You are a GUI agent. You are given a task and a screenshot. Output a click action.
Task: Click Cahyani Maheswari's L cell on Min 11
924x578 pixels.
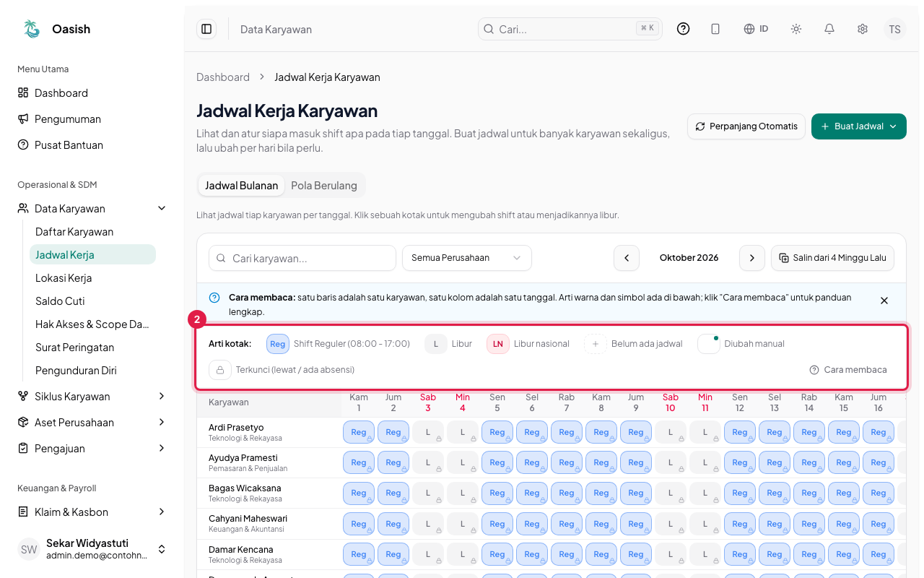tap(705, 524)
